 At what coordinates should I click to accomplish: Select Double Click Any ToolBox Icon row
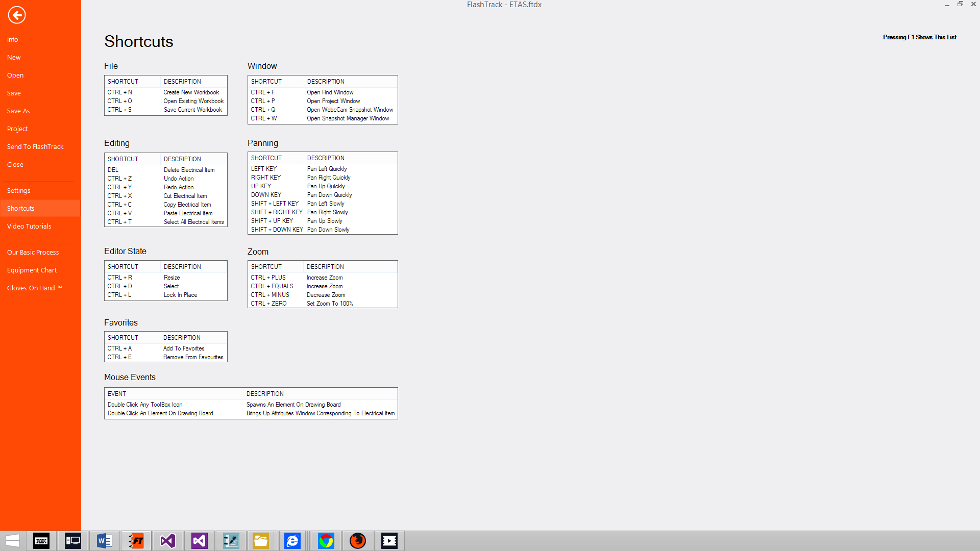point(251,405)
